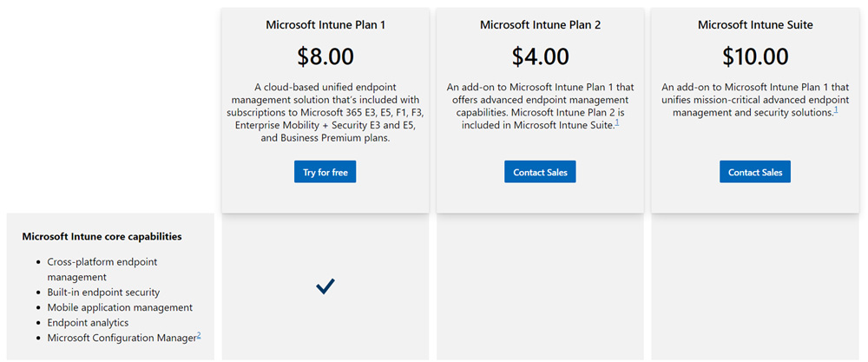The width and height of the screenshot is (868, 362).
Task: Click Contact Sales under Intune Plan 2
Action: [540, 172]
